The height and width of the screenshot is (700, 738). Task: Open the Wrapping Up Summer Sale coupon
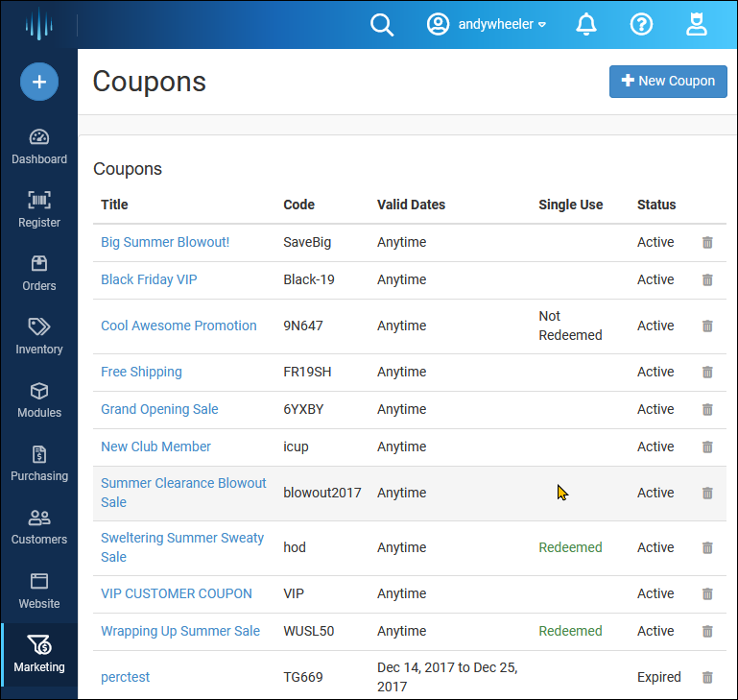pyautogui.click(x=179, y=631)
